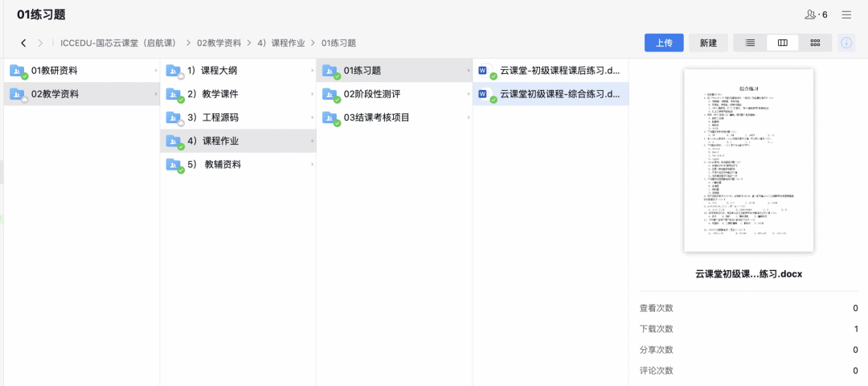Open the members icon showing 6
868x386 pixels.
point(815,14)
